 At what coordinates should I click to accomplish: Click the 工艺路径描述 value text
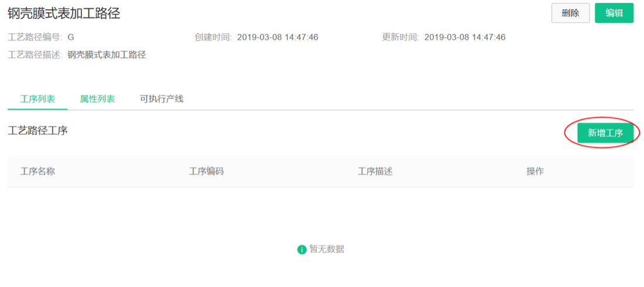point(107,55)
